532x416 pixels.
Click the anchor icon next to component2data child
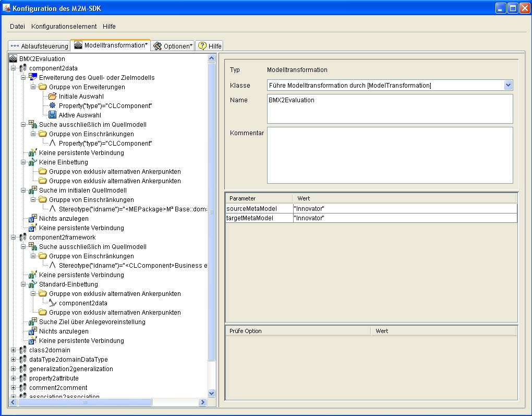[x=52, y=303]
